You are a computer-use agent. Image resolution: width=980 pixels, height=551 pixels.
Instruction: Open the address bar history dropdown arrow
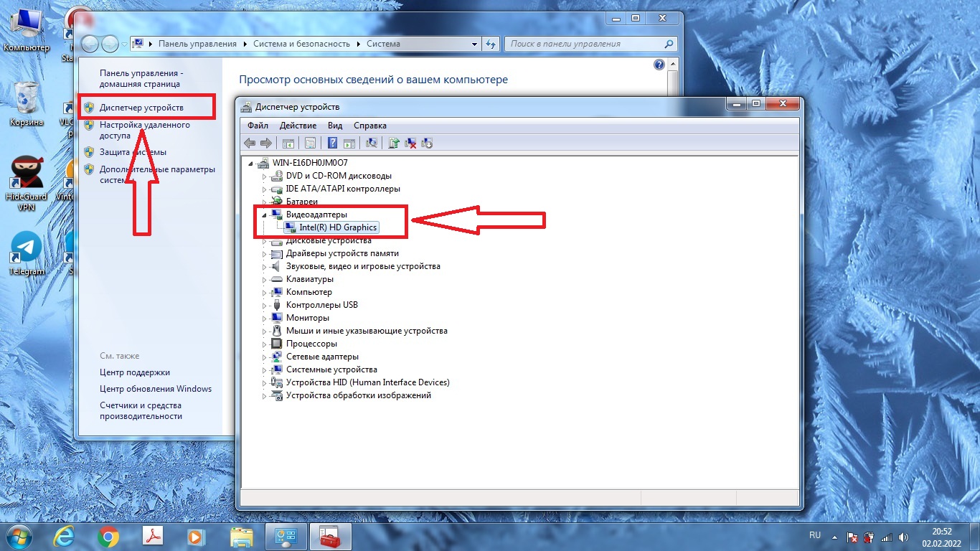pyautogui.click(x=474, y=44)
